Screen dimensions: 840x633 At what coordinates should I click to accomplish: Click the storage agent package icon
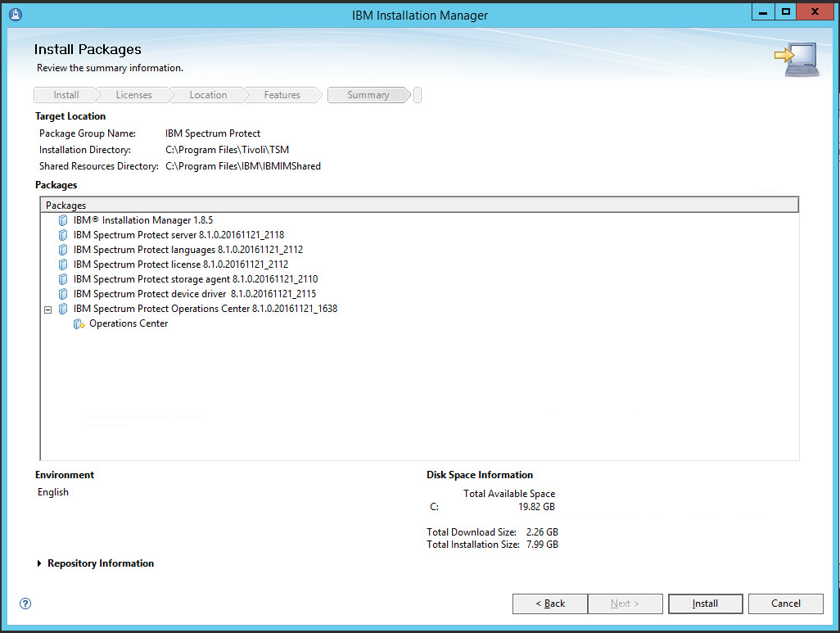[x=63, y=279]
